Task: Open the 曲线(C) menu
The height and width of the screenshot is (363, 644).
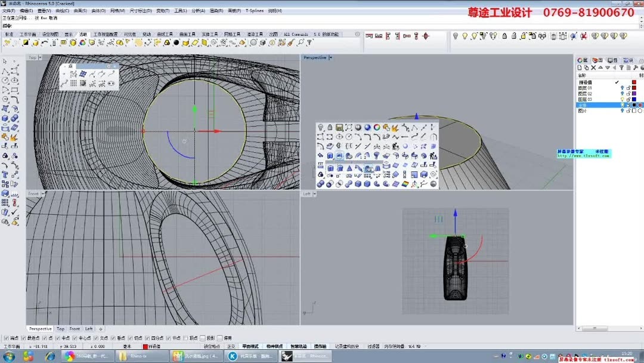Action: (x=62, y=11)
